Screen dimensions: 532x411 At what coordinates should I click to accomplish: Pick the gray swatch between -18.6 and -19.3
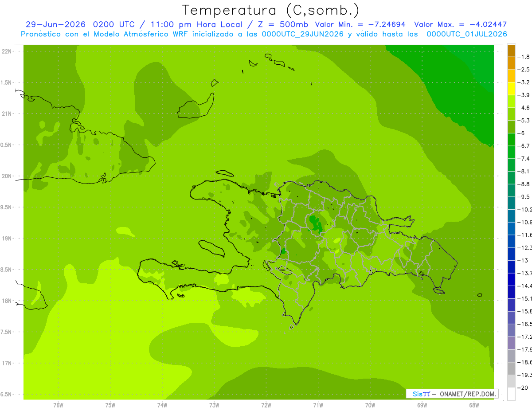[x=511, y=368]
